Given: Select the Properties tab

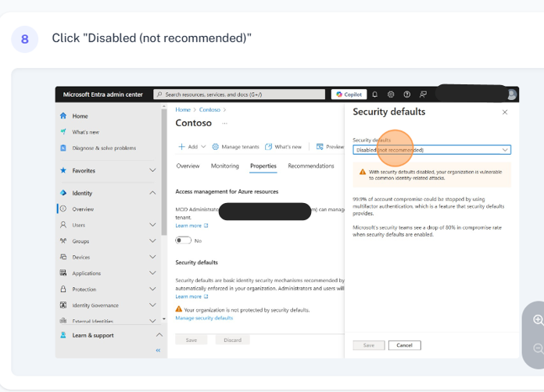Looking at the screenshot, I should pyautogui.click(x=263, y=166).
